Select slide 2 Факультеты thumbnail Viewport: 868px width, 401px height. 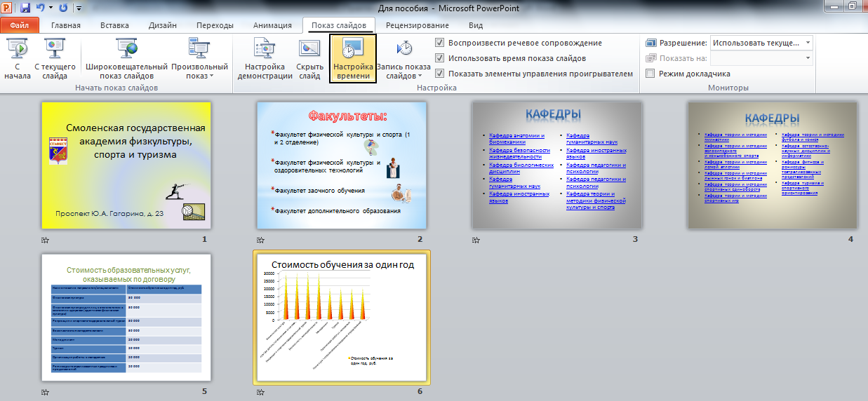342,165
